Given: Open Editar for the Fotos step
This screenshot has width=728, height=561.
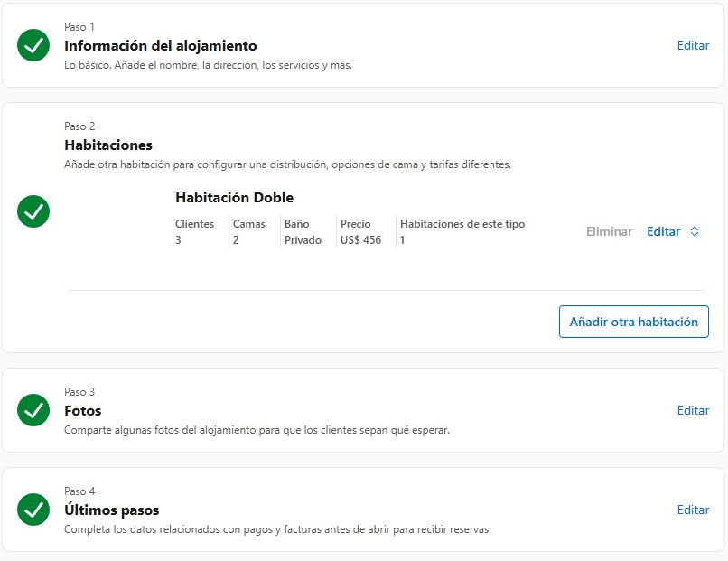Looking at the screenshot, I should [693, 410].
